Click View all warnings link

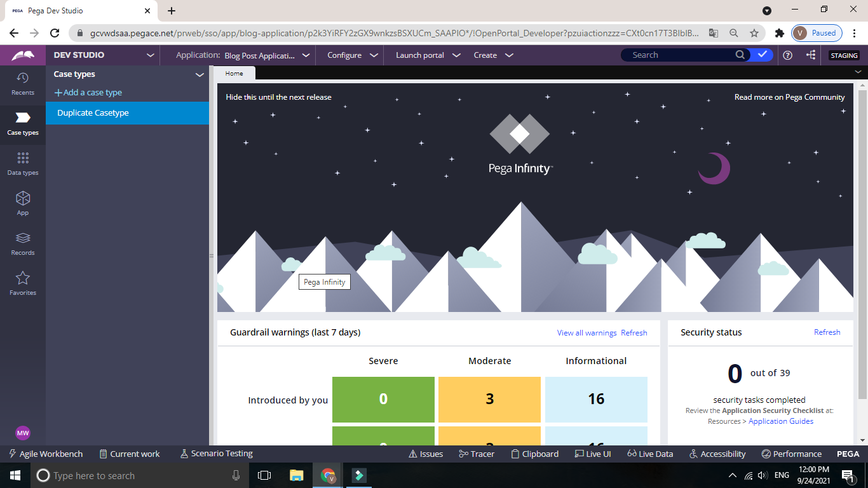coord(587,332)
